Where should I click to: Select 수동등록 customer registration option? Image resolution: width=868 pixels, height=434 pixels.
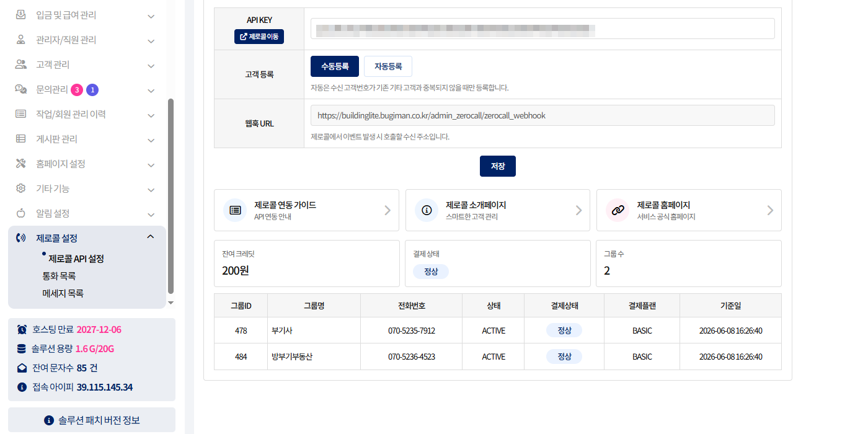pos(335,66)
